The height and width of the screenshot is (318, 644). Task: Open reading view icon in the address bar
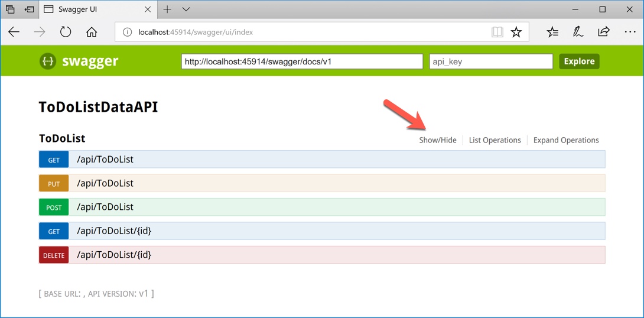(x=497, y=32)
